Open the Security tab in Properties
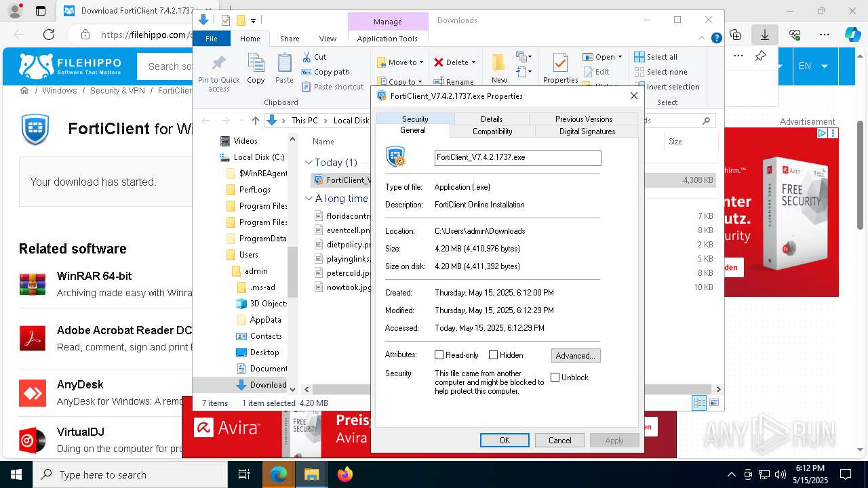This screenshot has height=488, width=868. click(414, 119)
